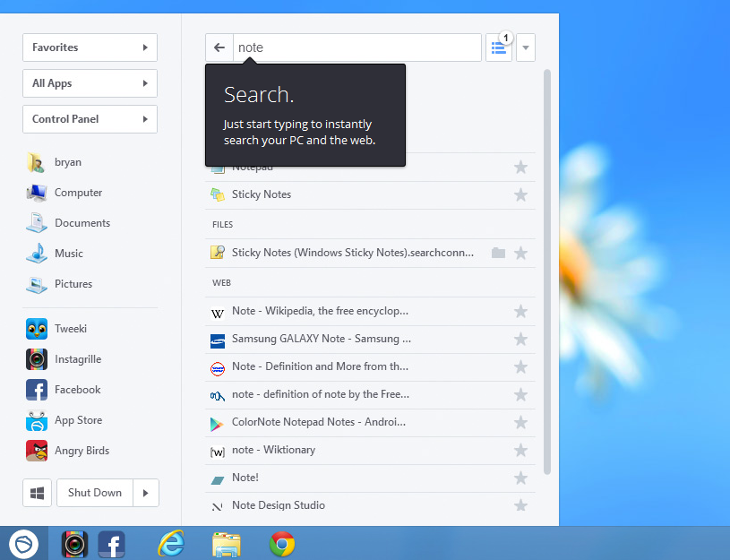
Task: Click the Windows tile icon next to Shut Down
Action: click(37, 493)
